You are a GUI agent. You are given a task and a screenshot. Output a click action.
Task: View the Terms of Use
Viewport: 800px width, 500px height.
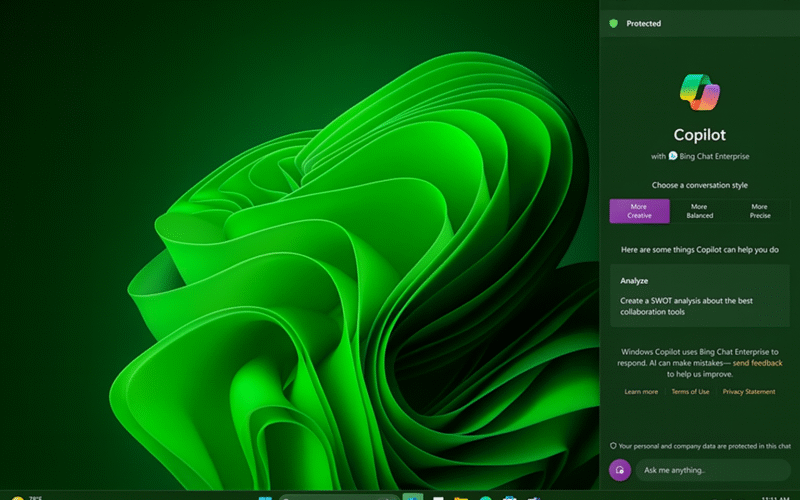(x=690, y=392)
